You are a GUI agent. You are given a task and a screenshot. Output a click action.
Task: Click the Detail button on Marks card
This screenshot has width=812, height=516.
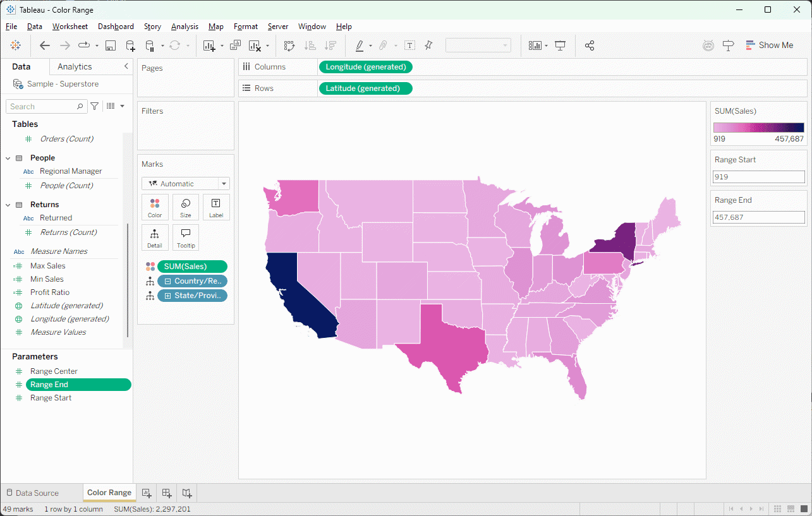pyautogui.click(x=155, y=237)
